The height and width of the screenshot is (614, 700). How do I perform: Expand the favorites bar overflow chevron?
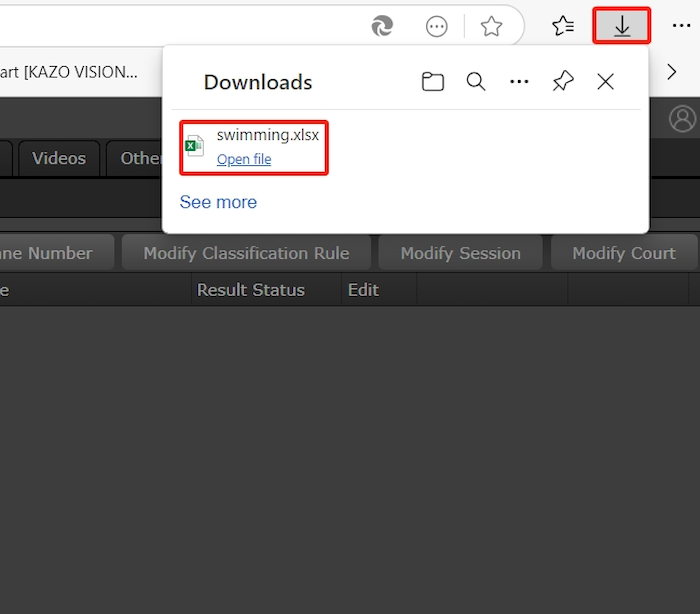(x=672, y=71)
